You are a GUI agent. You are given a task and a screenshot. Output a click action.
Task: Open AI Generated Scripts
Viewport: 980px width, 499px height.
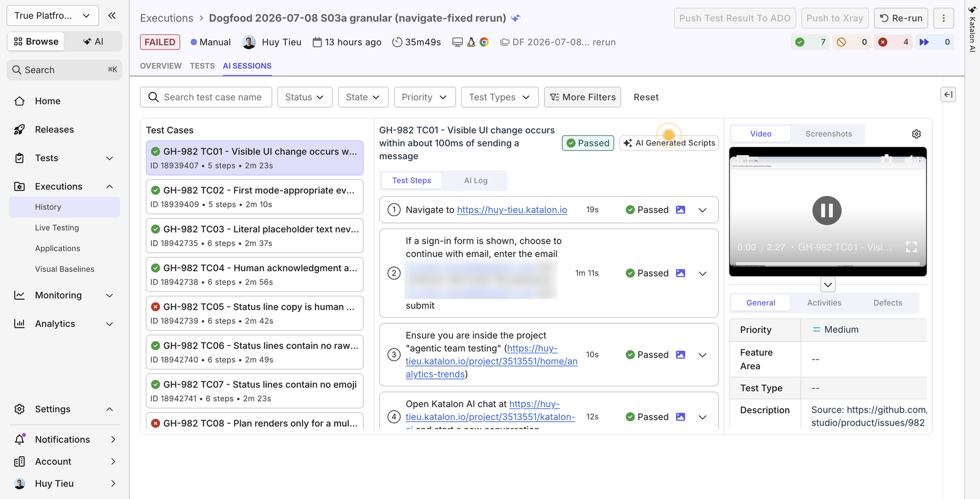click(x=669, y=143)
